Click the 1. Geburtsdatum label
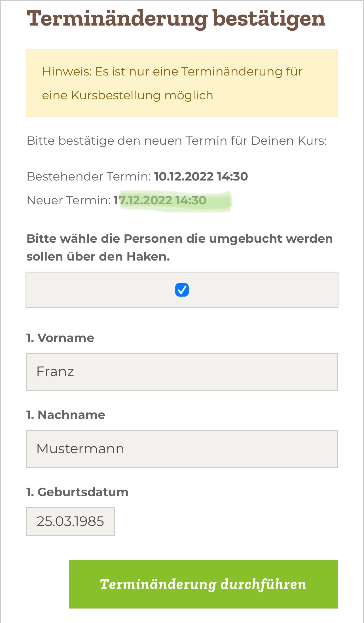The width and height of the screenshot is (364, 623). (77, 491)
